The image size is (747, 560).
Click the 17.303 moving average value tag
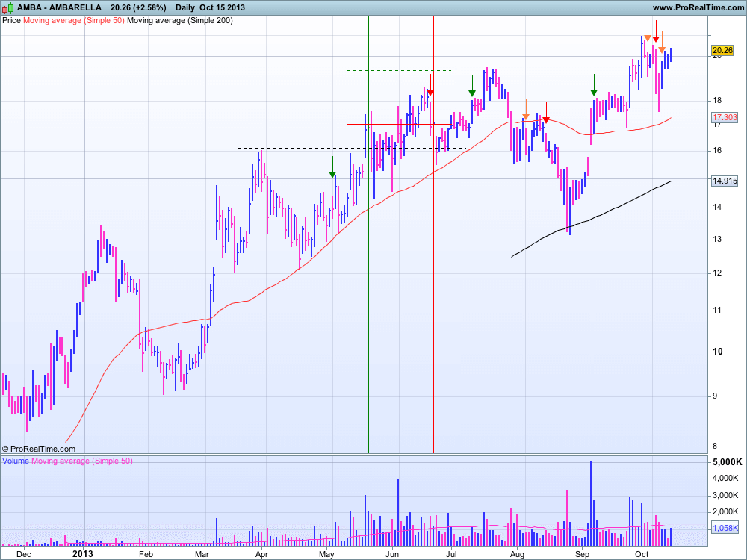point(725,117)
